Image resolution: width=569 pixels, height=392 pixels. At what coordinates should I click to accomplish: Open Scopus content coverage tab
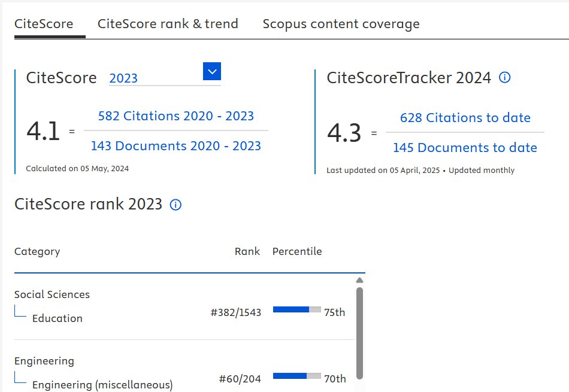click(x=341, y=24)
